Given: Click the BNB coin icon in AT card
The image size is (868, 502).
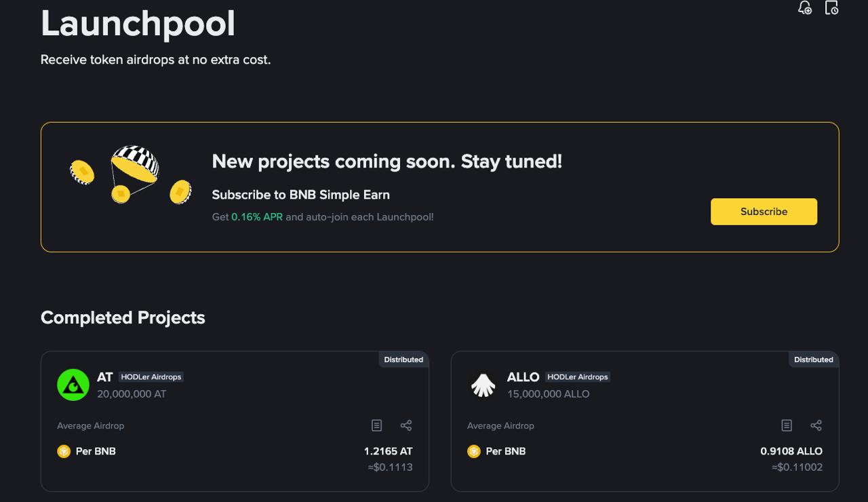Looking at the screenshot, I should tap(64, 451).
